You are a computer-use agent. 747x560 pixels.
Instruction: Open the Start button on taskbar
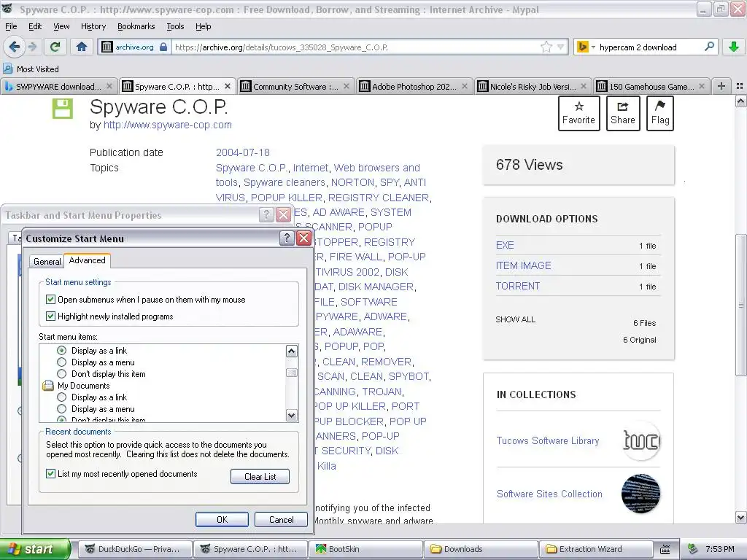click(x=35, y=549)
